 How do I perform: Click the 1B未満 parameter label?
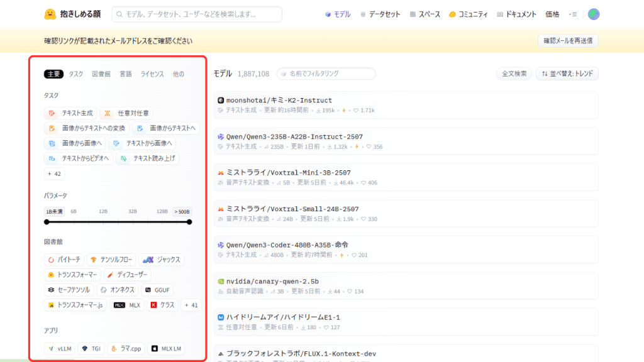click(54, 211)
